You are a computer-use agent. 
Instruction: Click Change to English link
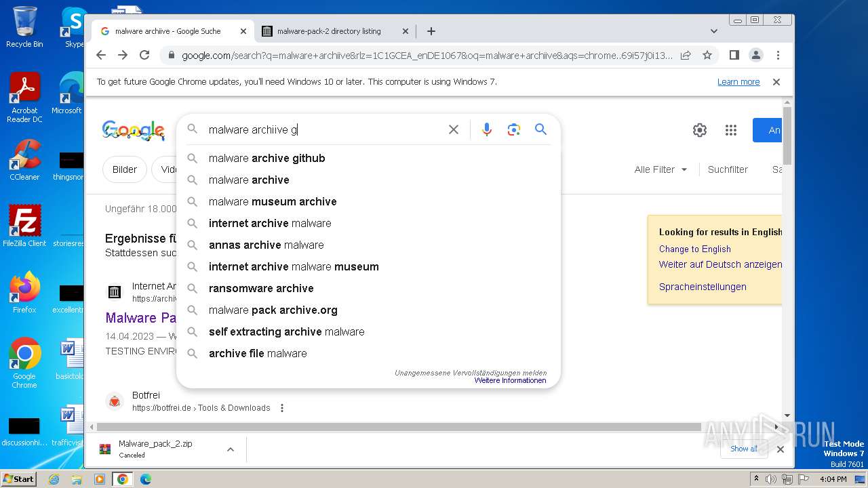pyautogui.click(x=694, y=249)
